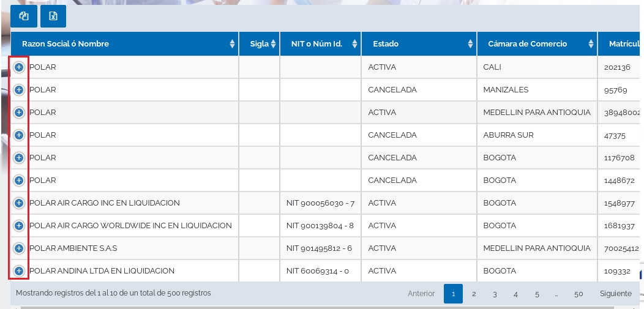This screenshot has height=309, width=644.
Task: Export results with the Excel icon button
Action: point(53,17)
